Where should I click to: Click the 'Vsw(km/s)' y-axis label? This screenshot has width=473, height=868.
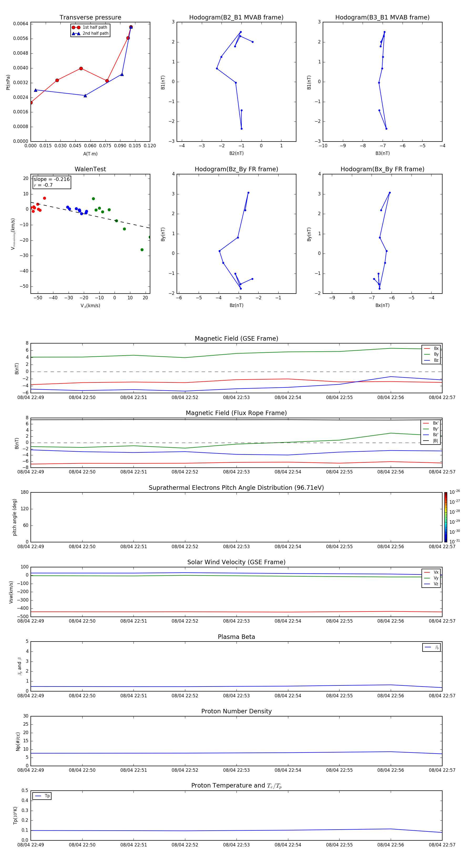(11, 592)
